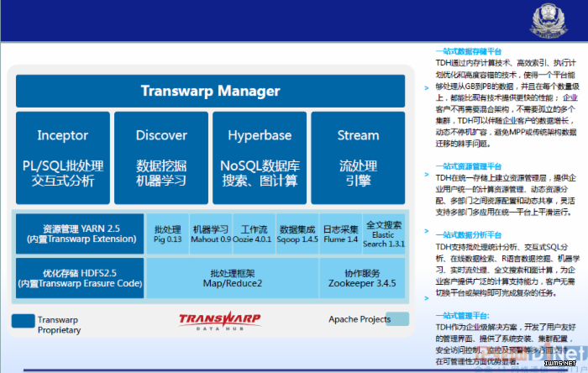The height and width of the screenshot is (373, 588).
Task: Click the arrow bullet beside 一站式资源管理平台
Action: (427, 174)
